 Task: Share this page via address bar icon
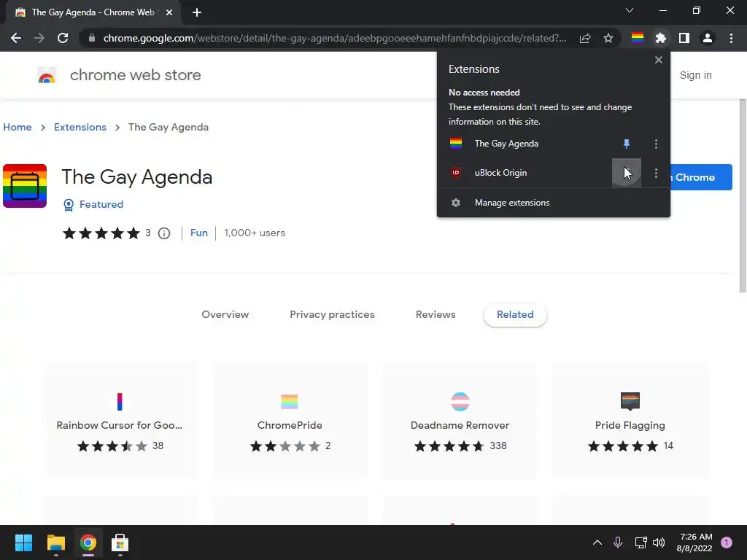point(585,38)
